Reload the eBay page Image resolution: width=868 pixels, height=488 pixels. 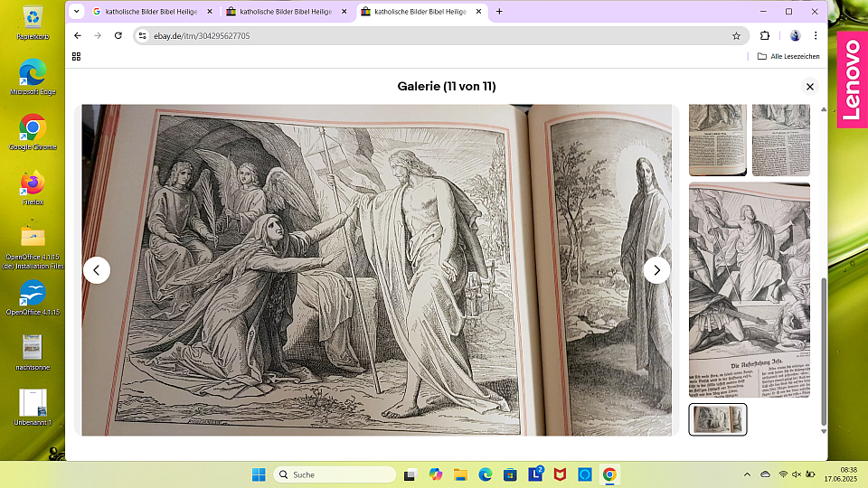(x=118, y=35)
